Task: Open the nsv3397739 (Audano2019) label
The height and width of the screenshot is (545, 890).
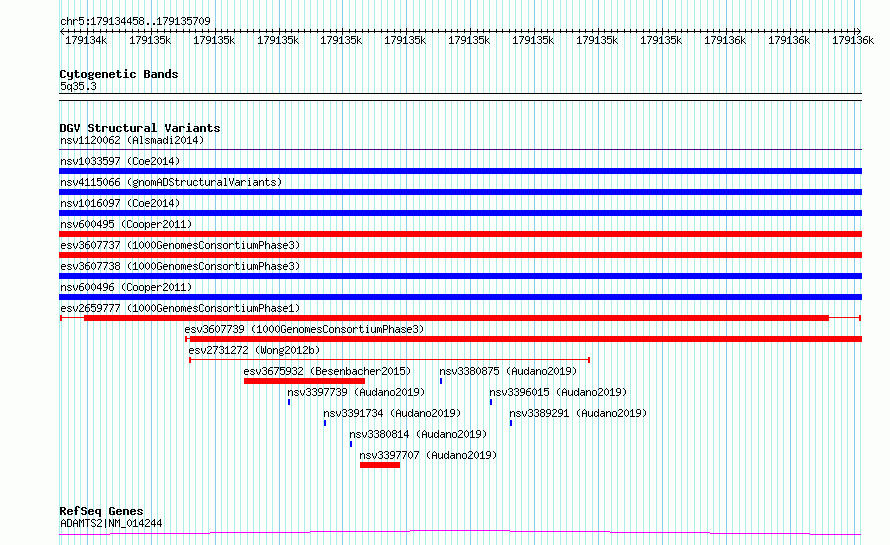Action: point(356,392)
